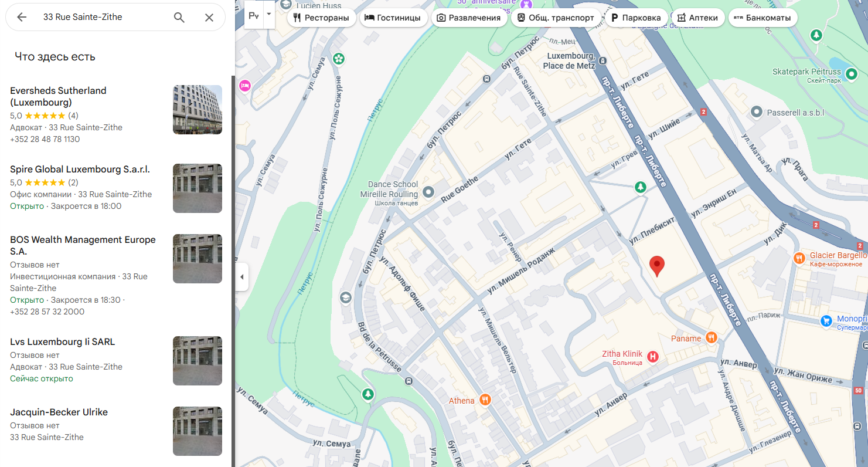Click the green tree icon near ул. Грев

click(x=641, y=187)
